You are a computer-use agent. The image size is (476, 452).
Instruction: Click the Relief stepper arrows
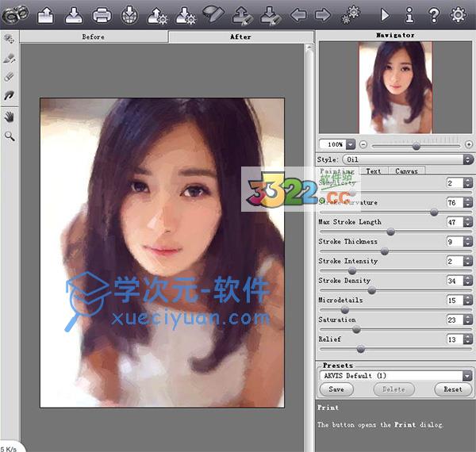(x=468, y=339)
